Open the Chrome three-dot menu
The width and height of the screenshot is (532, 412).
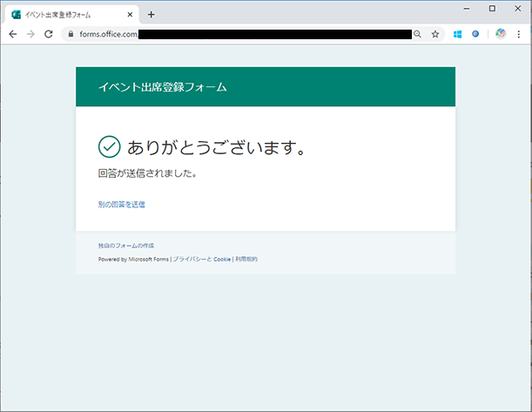(x=519, y=34)
